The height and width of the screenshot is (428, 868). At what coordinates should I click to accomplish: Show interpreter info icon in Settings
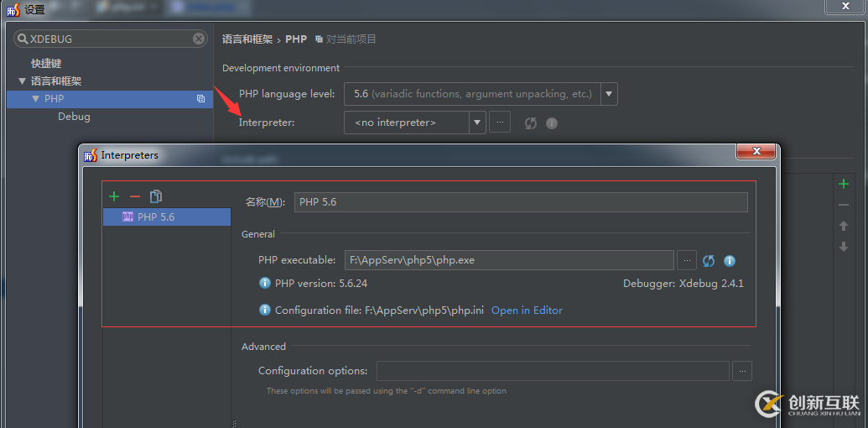[551, 123]
